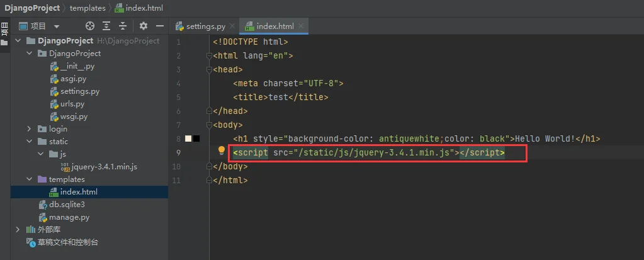
Task: Select db.sqlite3 in the project tree
Action: 67,204
